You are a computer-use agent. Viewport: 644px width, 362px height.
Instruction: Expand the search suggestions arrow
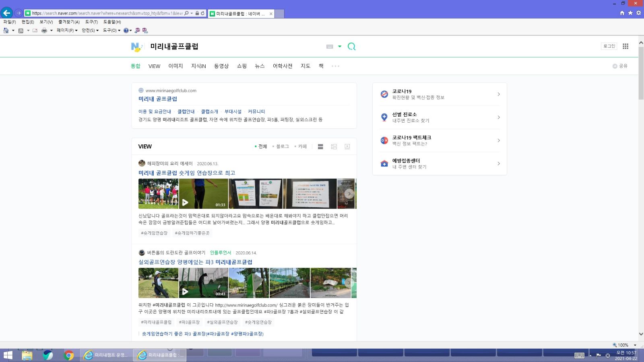340,47
